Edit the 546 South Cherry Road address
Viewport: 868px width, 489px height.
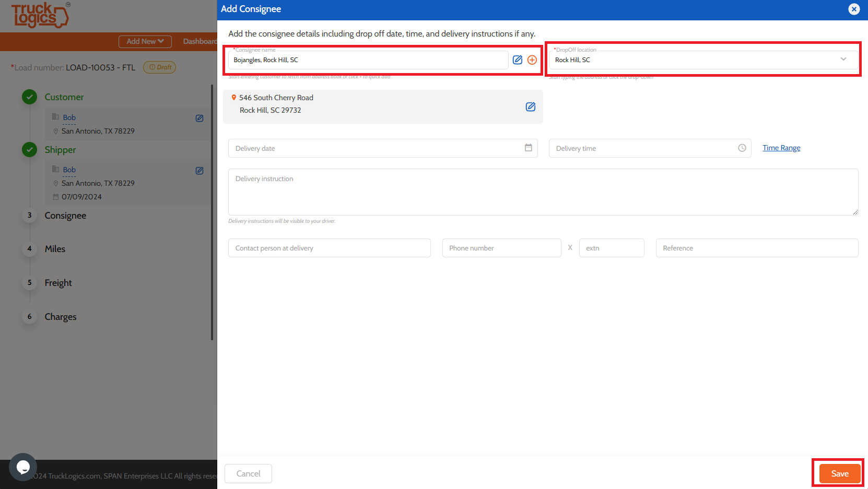(x=531, y=106)
